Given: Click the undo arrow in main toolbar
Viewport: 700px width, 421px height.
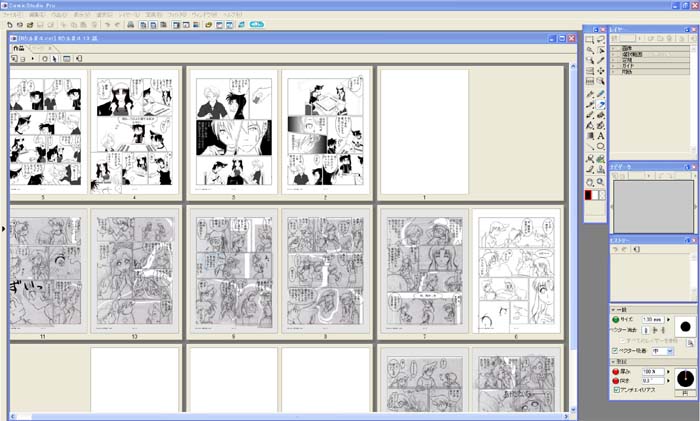Looking at the screenshot, I should [x=107, y=25].
